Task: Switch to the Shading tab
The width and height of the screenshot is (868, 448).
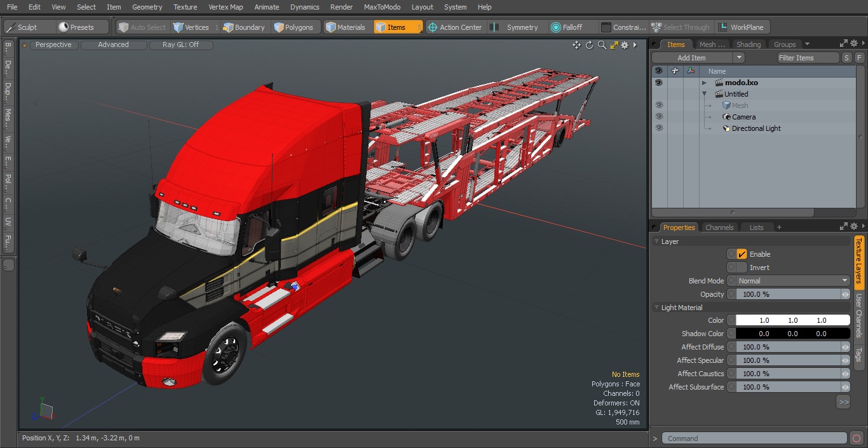Action: tap(749, 44)
